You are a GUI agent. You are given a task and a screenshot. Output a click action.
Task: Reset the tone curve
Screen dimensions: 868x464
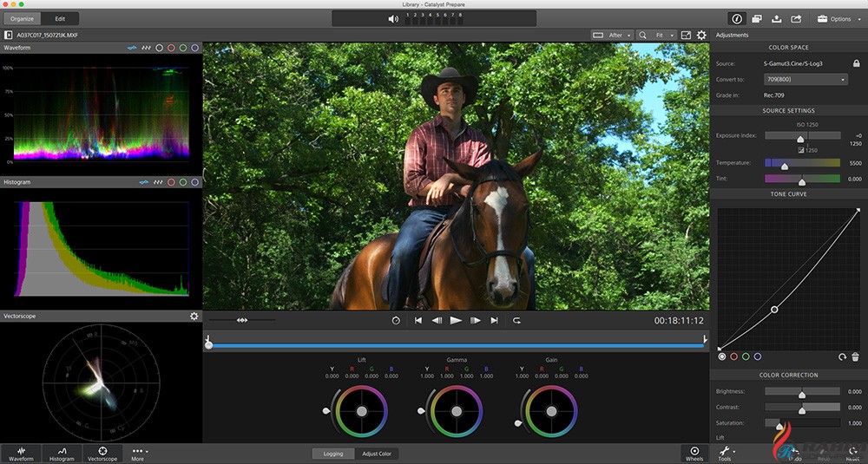coord(842,356)
